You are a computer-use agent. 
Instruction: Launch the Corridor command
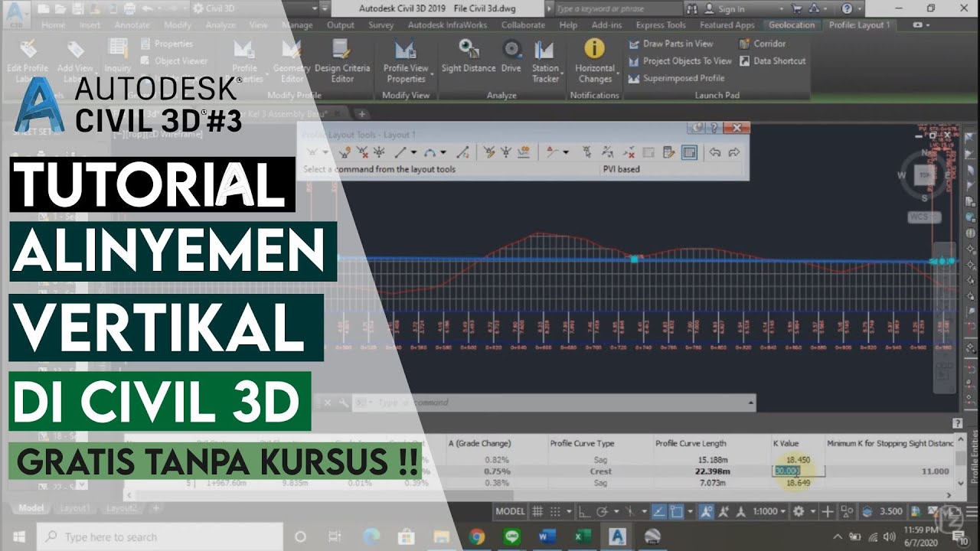tap(762, 44)
